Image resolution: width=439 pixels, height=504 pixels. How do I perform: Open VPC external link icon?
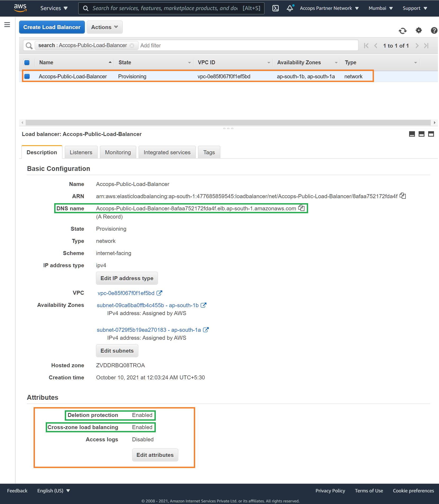pyautogui.click(x=159, y=293)
